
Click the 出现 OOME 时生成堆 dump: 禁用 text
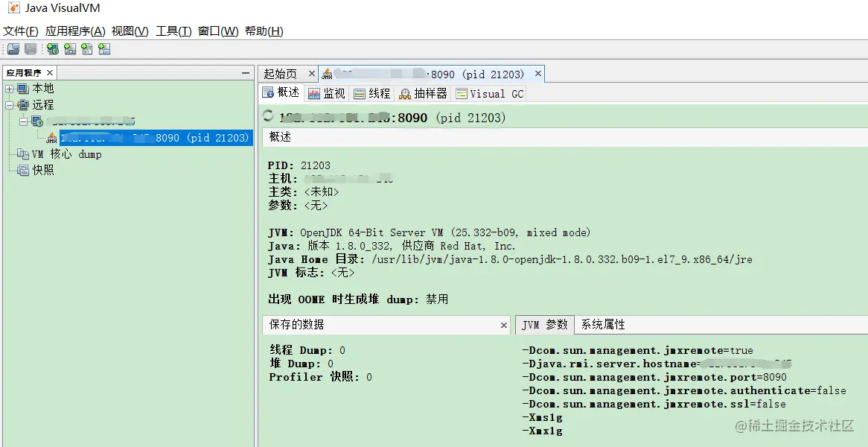[358, 299]
